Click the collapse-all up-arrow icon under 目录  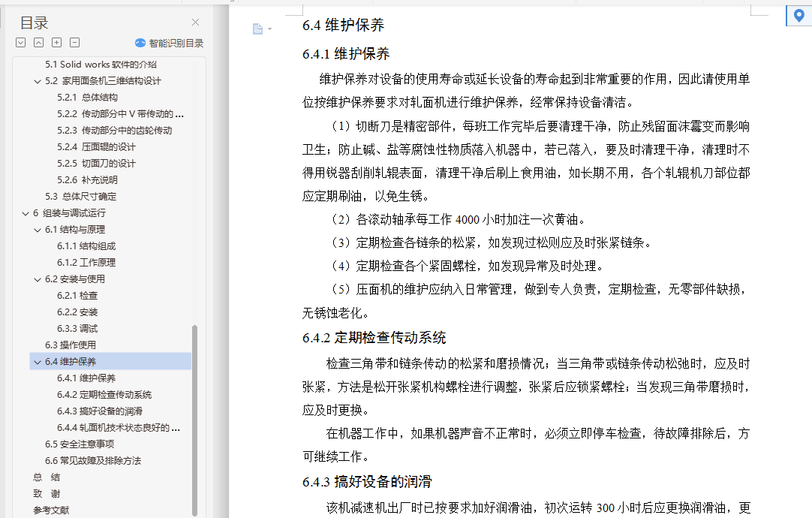(39, 43)
